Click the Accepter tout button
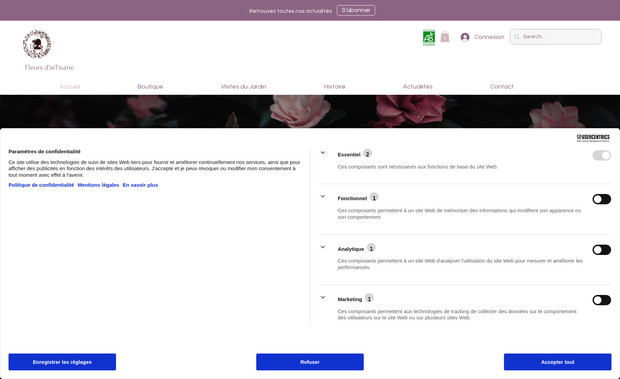This screenshot has height=379, width=620. 558,362
